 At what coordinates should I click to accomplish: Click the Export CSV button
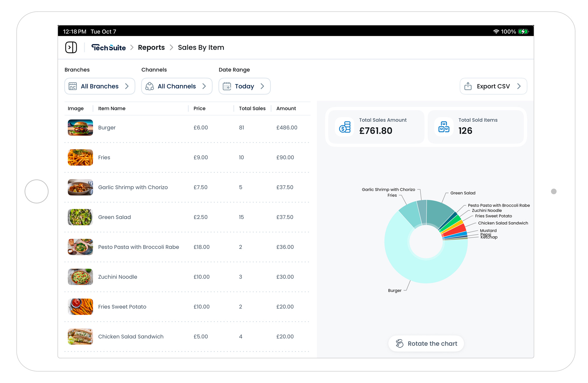(x=493, y=86)
